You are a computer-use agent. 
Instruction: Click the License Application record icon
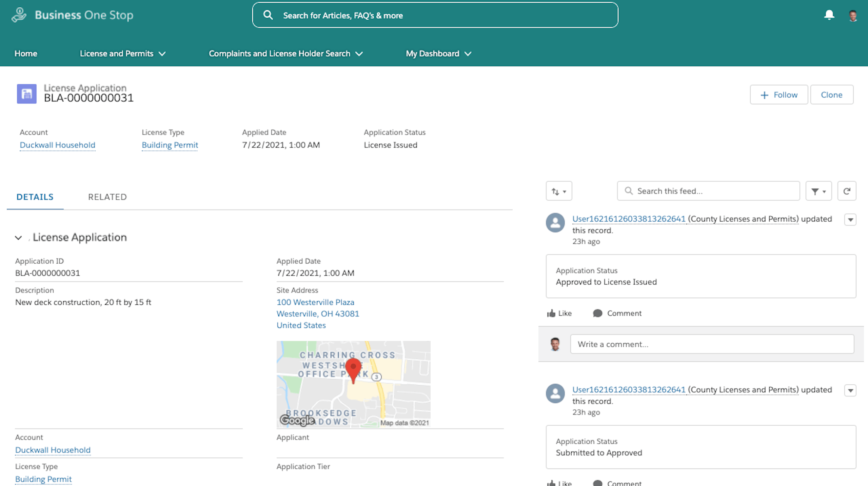pyautogui.click(x=27, y=94)
